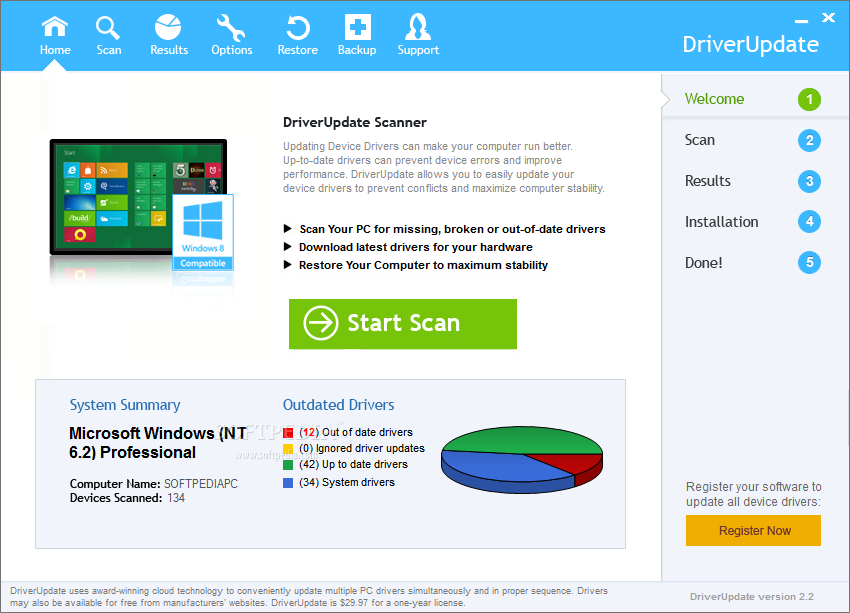The height and width of the screenshot is (613, 850).
Task: Click 'Scan Your PC for missing' bullet
Action: [452, 229]
